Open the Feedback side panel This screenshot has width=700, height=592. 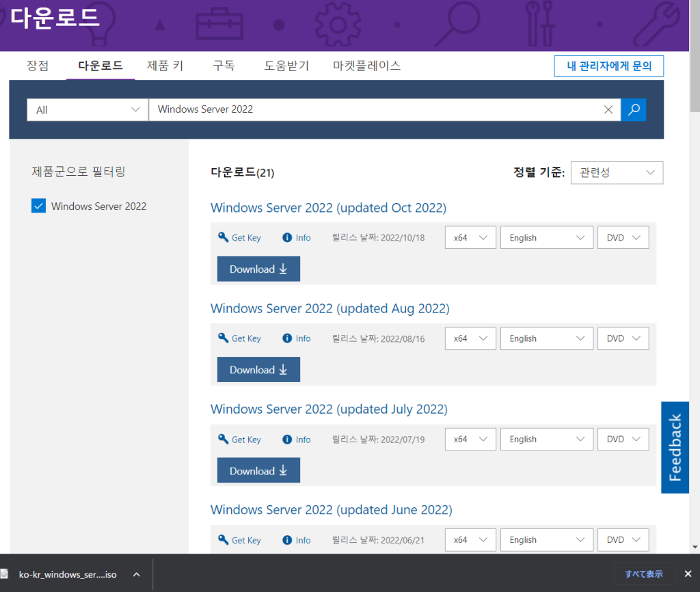(675, 447)
